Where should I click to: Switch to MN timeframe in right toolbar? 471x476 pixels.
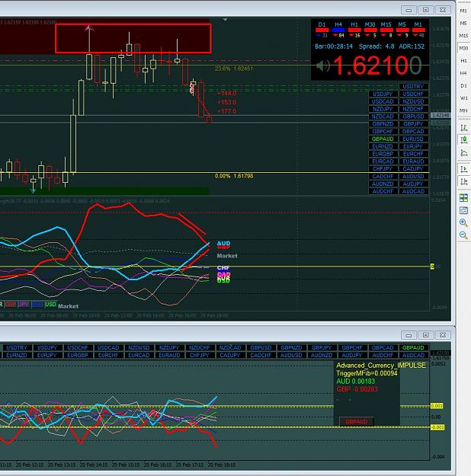tap(463, 110)
